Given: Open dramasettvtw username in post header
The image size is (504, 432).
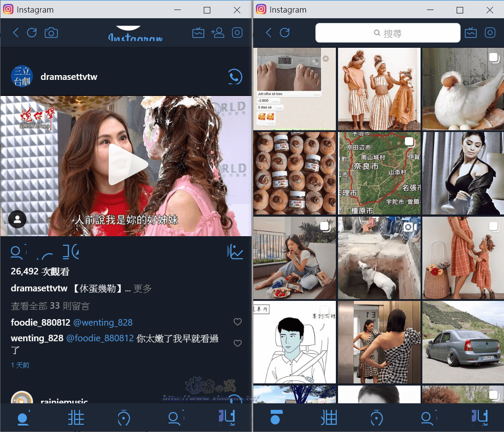Looking at the screenshot, I should pos(69,77).
